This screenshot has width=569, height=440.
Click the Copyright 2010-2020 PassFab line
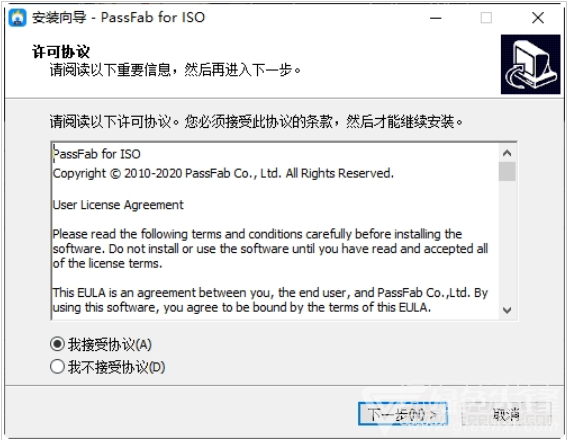(x=223, y=173)
